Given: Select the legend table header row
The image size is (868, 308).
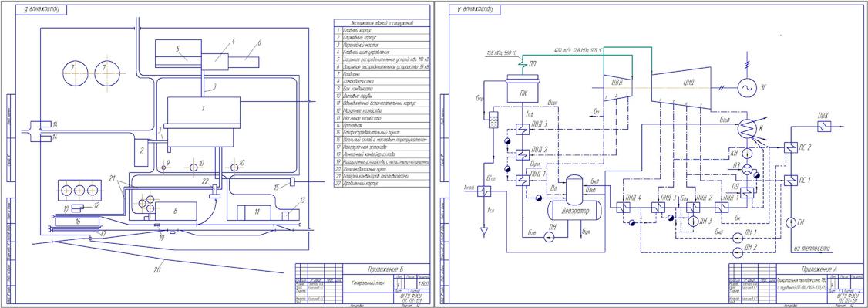Looking at the screenshot, I should coord(382,24).
